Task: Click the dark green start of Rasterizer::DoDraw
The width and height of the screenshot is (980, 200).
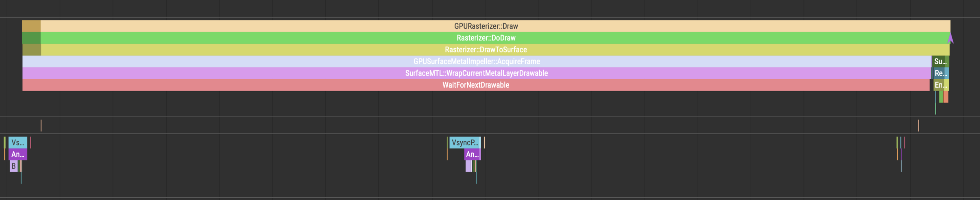Action: tap(31, 38)
